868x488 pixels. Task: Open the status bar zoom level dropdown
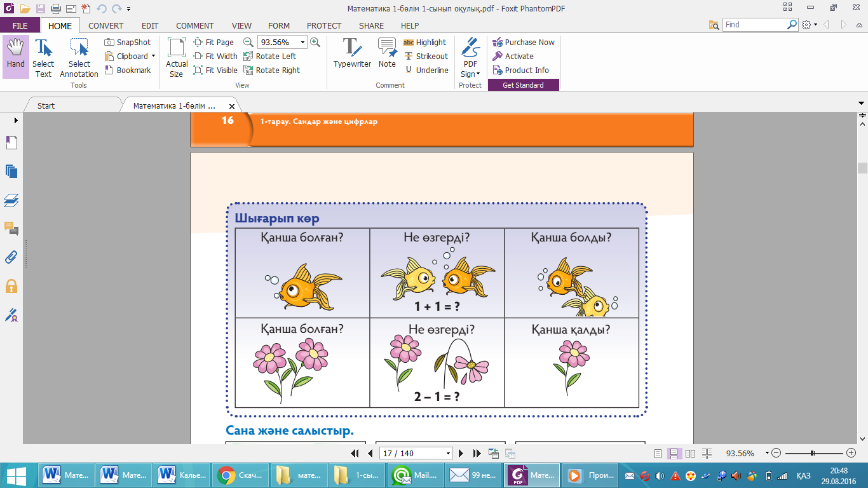[x=767, y=453]
